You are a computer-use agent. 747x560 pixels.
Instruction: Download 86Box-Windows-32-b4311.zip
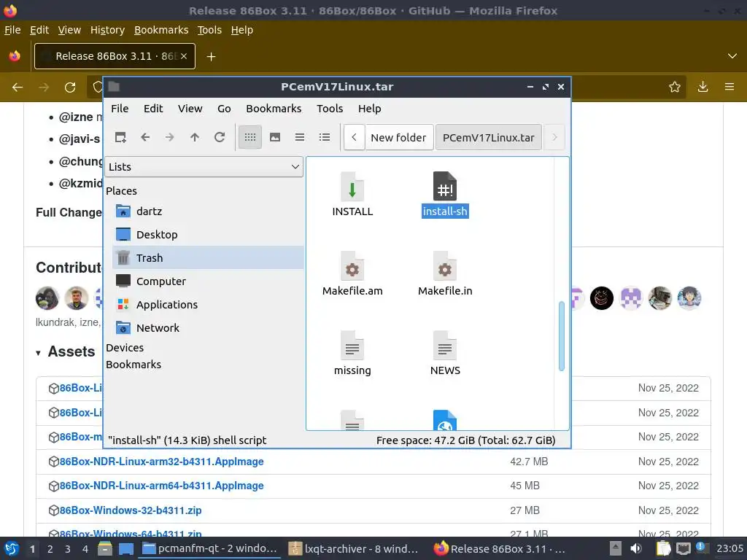(130, 510)
